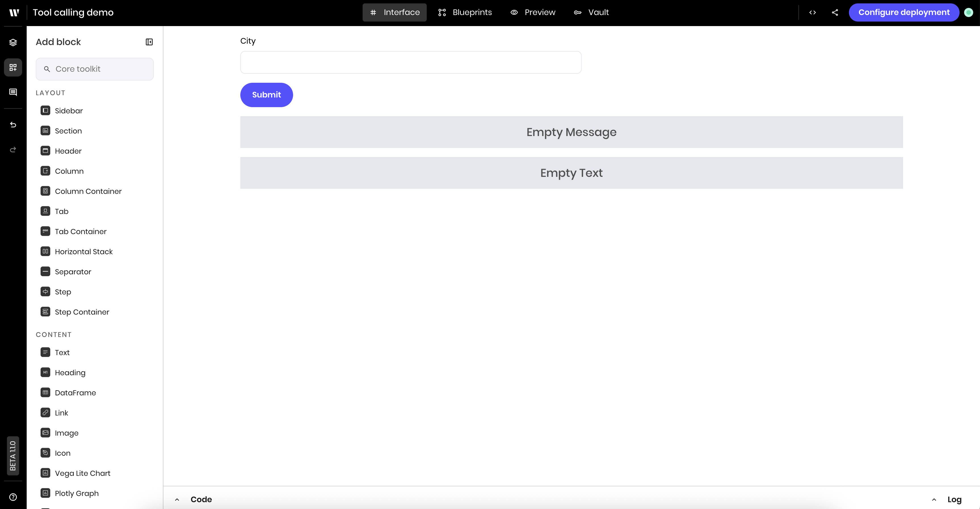This screenshot has height=509, width=980.
Task: Click the code brackets icon in the top bar
Action: pos(812,12)
